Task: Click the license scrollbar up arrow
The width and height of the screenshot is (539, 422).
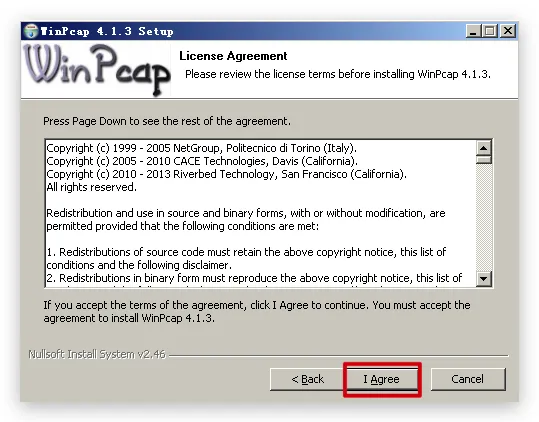Action: click(x=484, y=148)
